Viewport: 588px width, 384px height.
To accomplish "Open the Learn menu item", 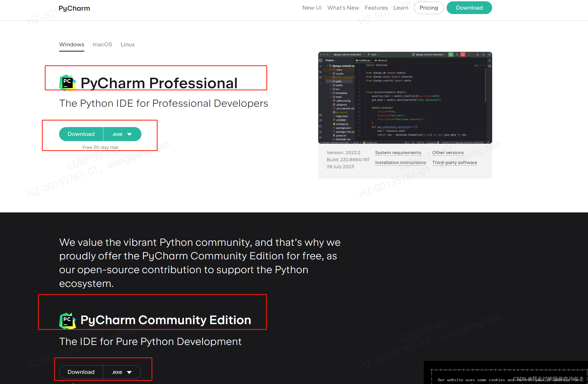I will (x=401, y=8).
